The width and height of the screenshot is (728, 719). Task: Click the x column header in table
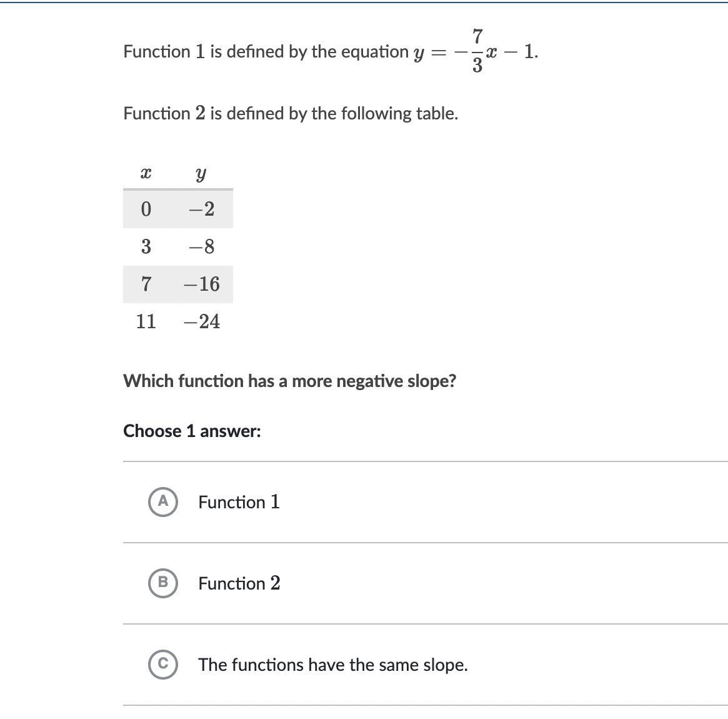(x=146, y=174)
